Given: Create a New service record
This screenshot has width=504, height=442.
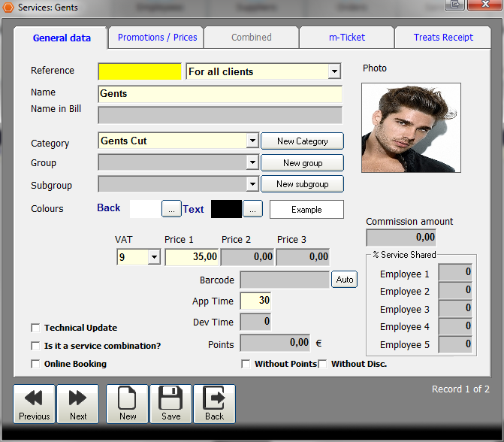Looking at the screenshot, I should click(x=128, y=404).
